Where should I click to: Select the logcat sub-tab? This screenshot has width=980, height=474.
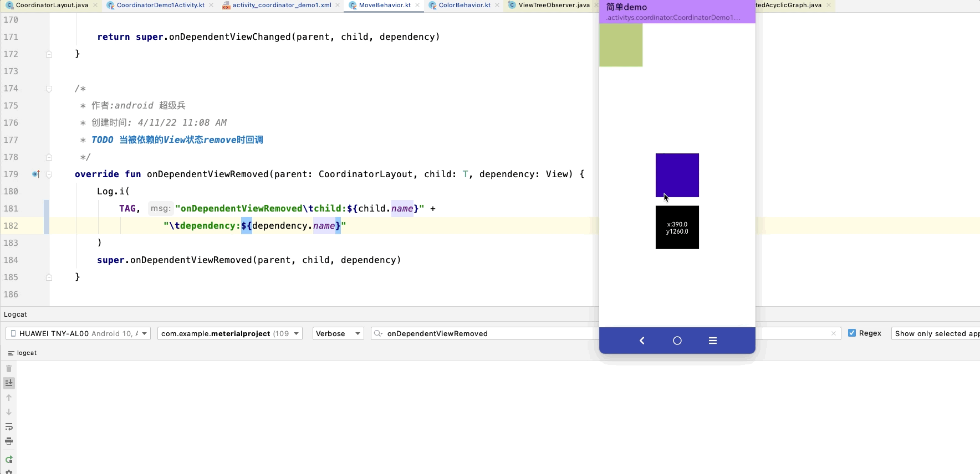[x=22, y=353]
